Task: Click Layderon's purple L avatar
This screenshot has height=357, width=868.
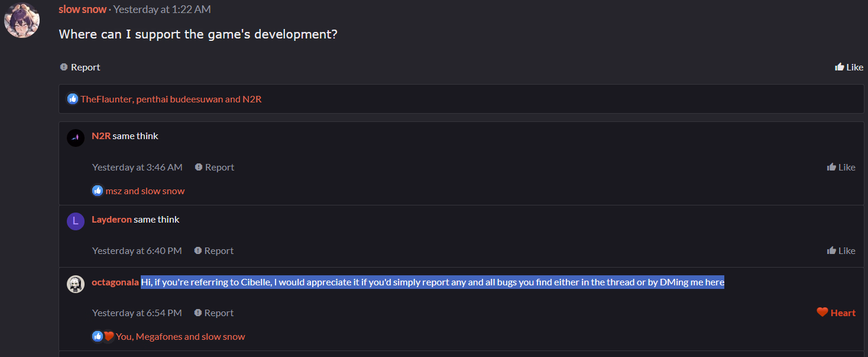Action: (76, 221)
